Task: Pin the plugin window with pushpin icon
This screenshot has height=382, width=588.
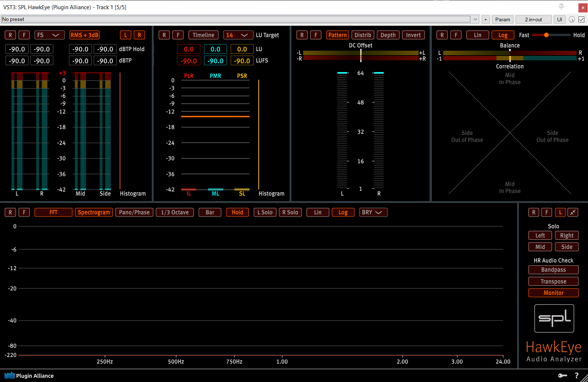Action: pos(561,7)
